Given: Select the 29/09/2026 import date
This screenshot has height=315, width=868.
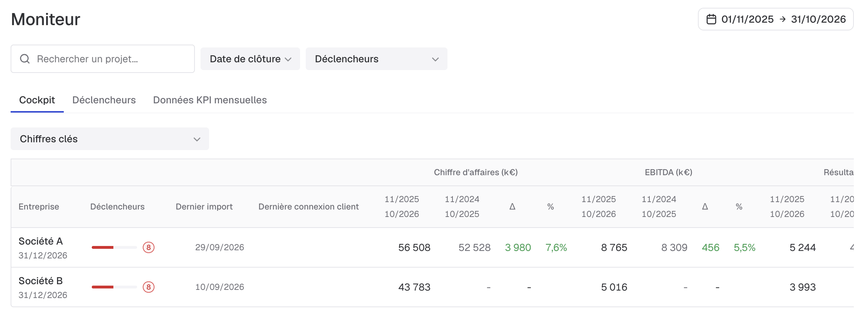Looking at the screenshot, I should 220,247.
